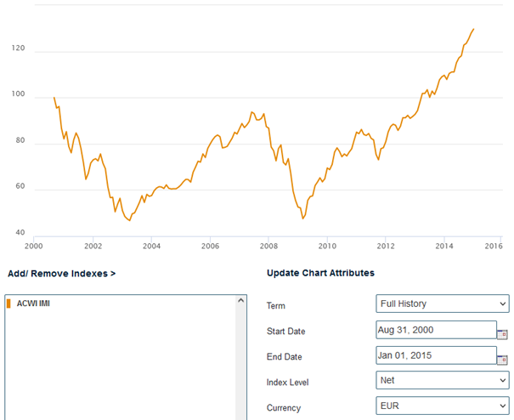Click the 2002 label on the x-axis
The image size is (514, 420).
[93, 246]
